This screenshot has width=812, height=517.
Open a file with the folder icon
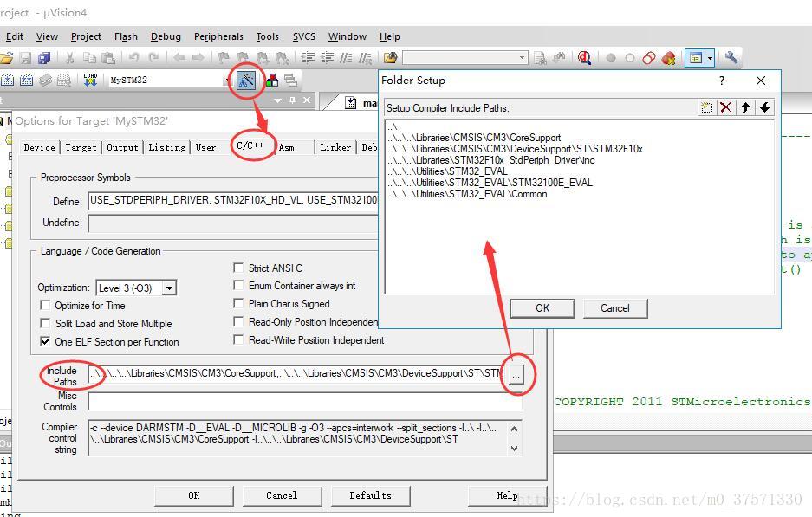tap(6, 58)
